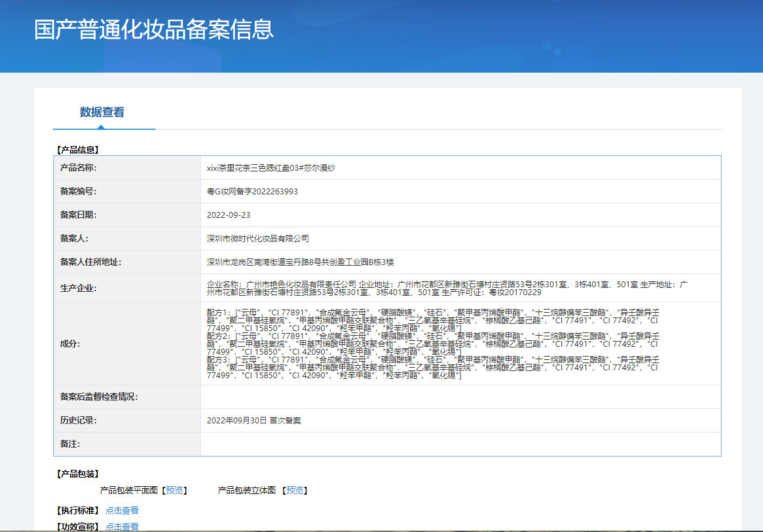Select the product name xixi茶里花奈三色腮红盘 text
The height and width of the screenshot is (532, 763).
click(271, 168)
